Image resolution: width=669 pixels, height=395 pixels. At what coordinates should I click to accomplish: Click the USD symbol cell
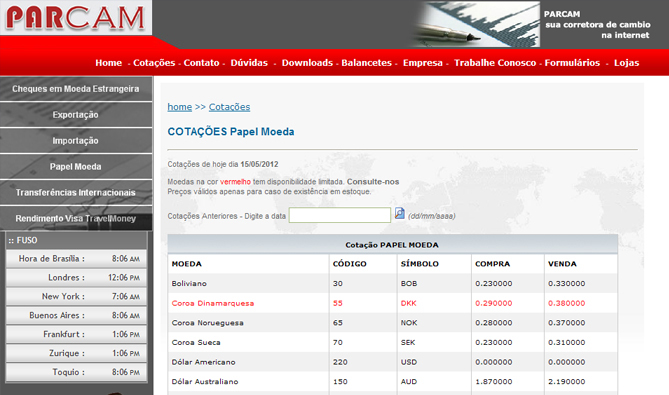coord(409,362)
